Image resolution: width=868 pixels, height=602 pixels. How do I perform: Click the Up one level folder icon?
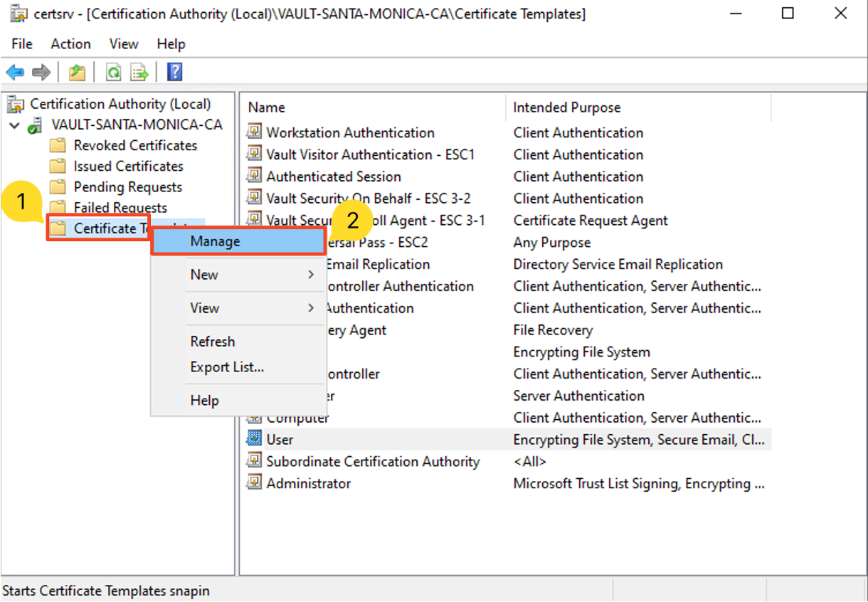point(77,72)
